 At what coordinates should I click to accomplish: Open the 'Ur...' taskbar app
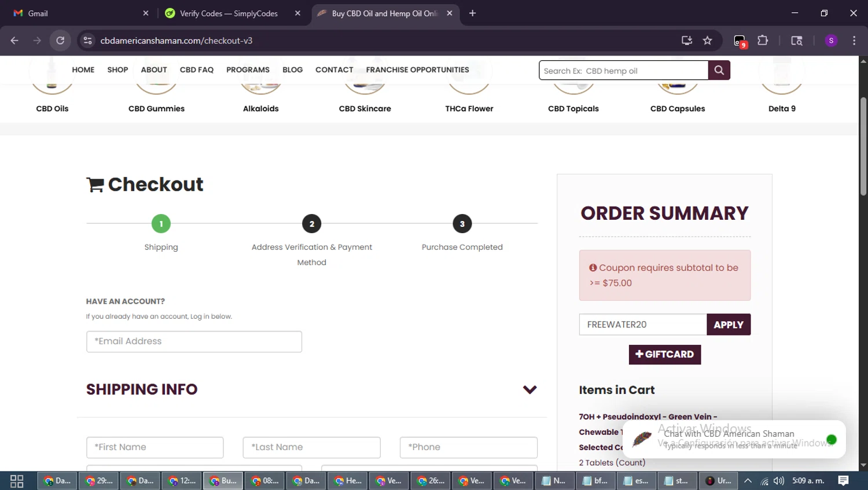[x=718, y=481]
